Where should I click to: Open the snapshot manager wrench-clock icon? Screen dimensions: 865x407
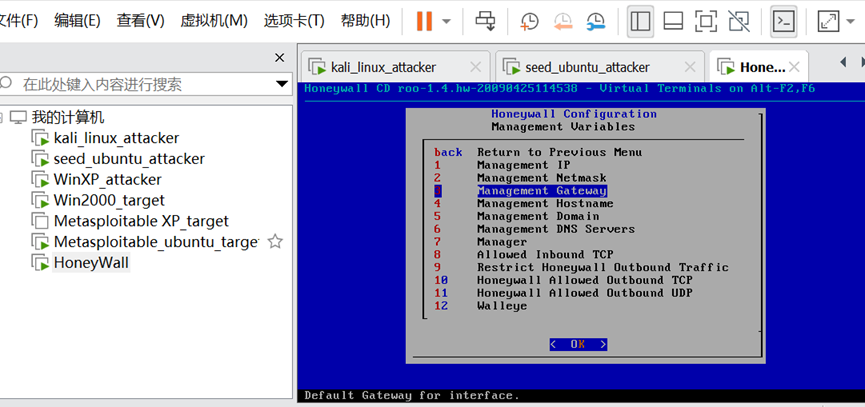[596, 21]
